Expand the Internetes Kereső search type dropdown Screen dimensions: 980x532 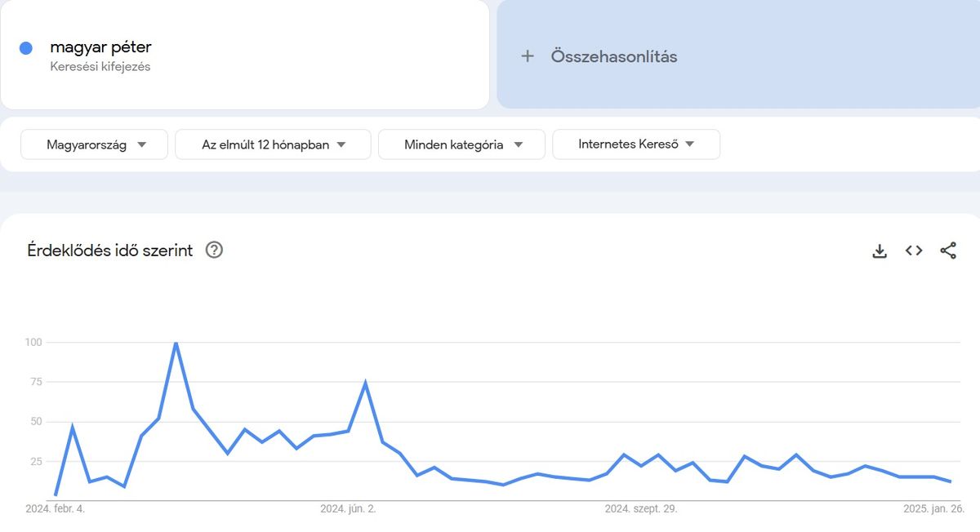click(x=636, y=144)
